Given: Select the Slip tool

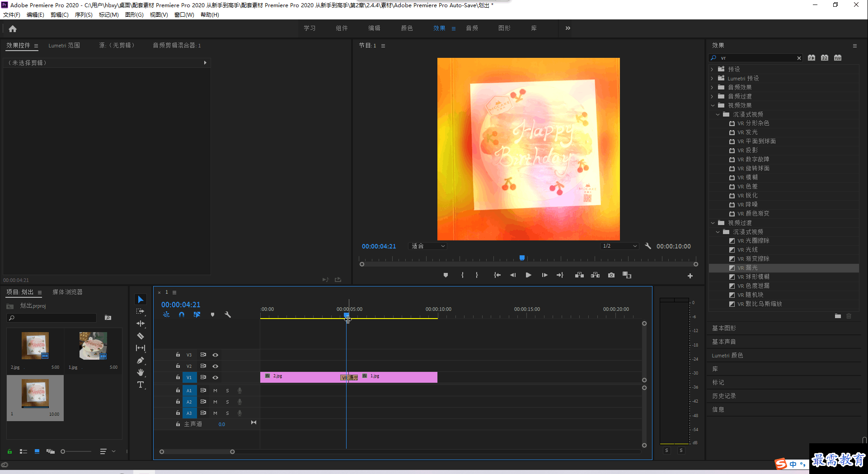Looking at the screenshot, I should 141,348.
